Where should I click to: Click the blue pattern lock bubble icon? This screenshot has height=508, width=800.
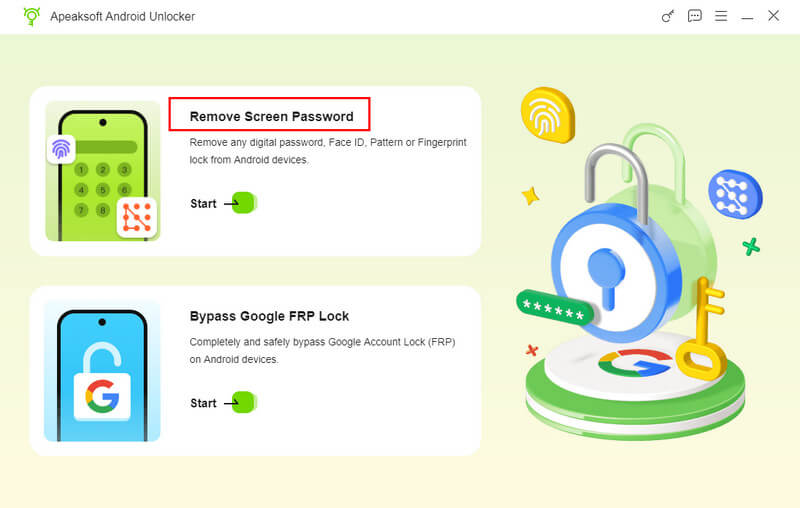tap(734, 194)
